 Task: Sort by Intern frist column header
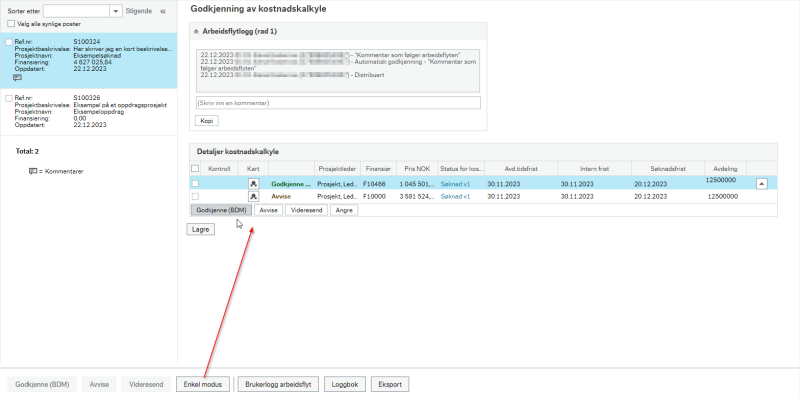click(594, 168)
